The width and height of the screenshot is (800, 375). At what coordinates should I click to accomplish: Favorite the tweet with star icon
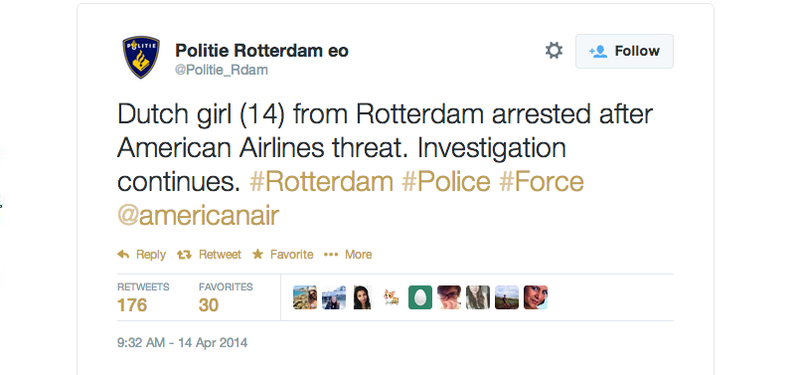tap(283, 254)
